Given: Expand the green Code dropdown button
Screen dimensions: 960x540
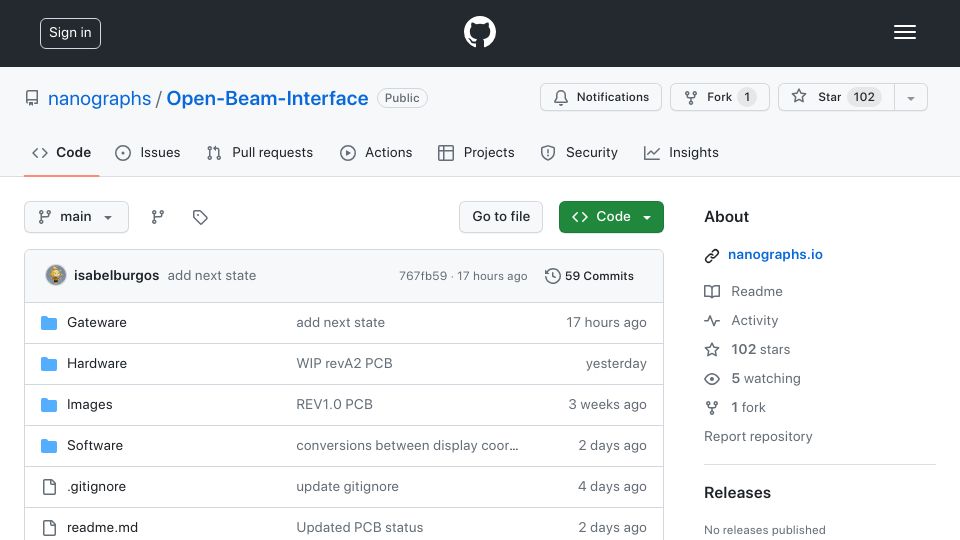Looking at the screenshot, I should click(x=611, y=217).
